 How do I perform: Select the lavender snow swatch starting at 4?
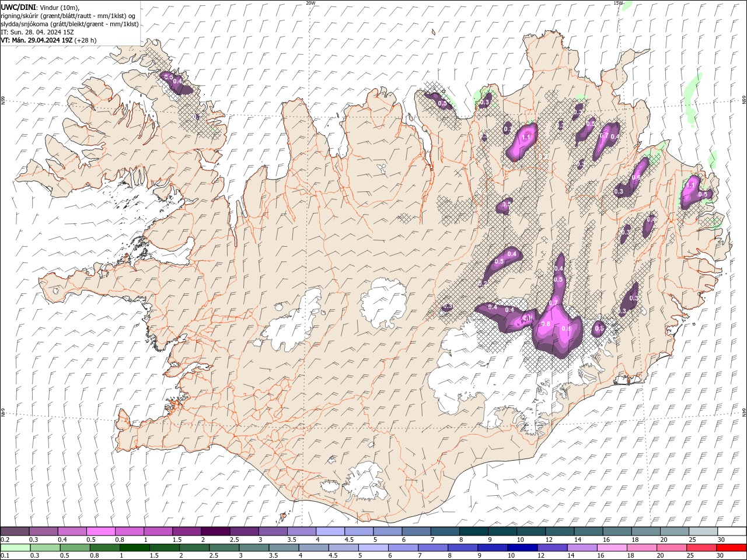[330, 531]
